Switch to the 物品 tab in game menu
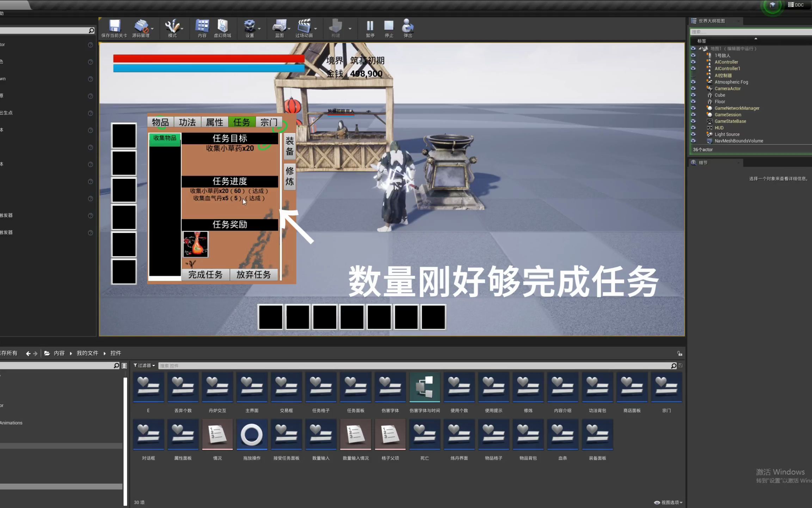Screen dimensions: 812x508 160,122
